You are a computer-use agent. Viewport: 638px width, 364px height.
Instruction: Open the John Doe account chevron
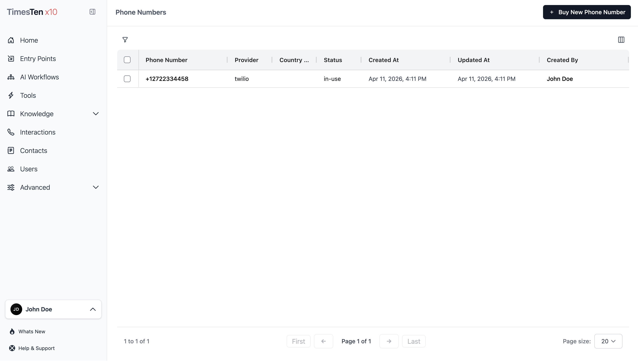93,309
